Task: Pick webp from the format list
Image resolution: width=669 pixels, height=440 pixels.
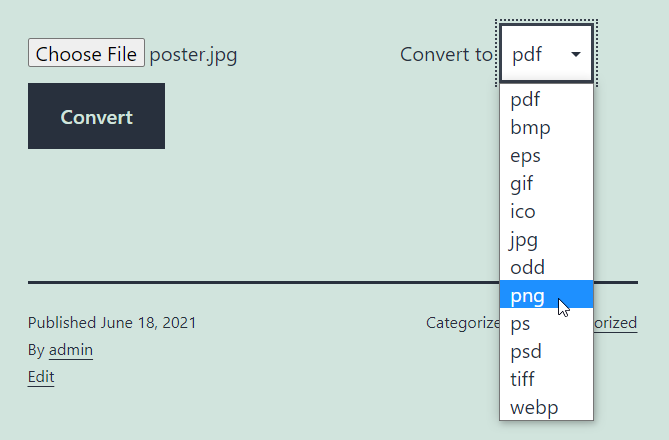Action: click(546, 407)
